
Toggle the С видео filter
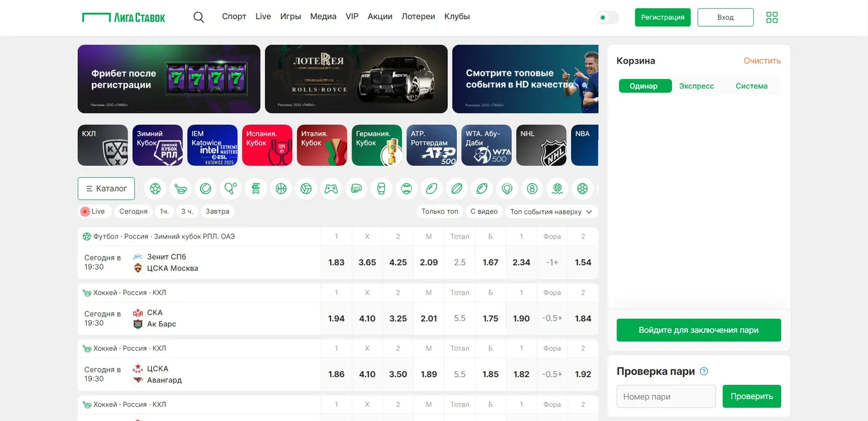[484, 211]
